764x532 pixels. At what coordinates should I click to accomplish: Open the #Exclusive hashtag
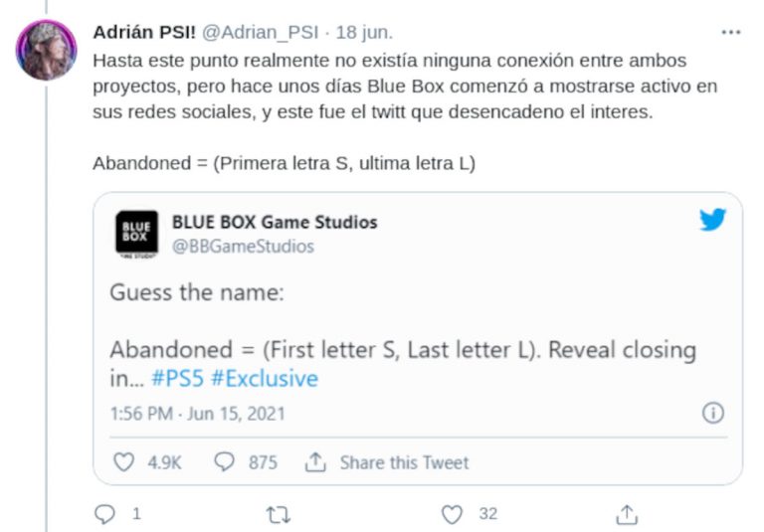click(265, 379)
